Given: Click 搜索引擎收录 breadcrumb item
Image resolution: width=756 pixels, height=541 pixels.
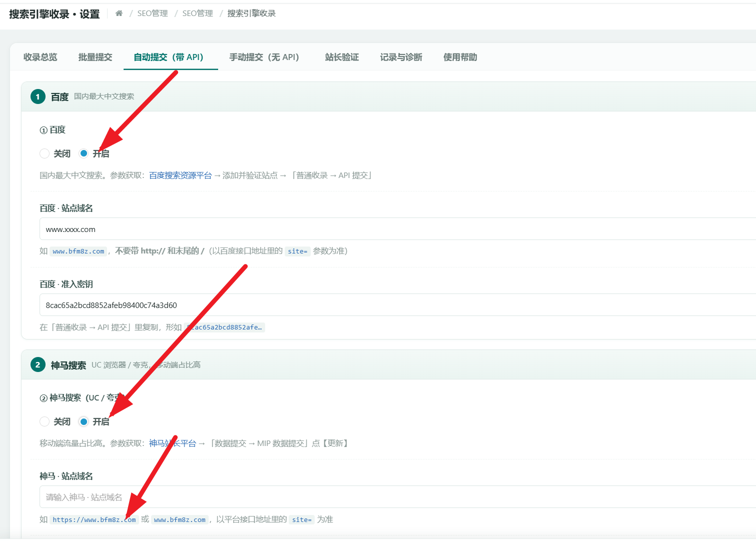Looking at the screenshot, I should coord(252,13).
